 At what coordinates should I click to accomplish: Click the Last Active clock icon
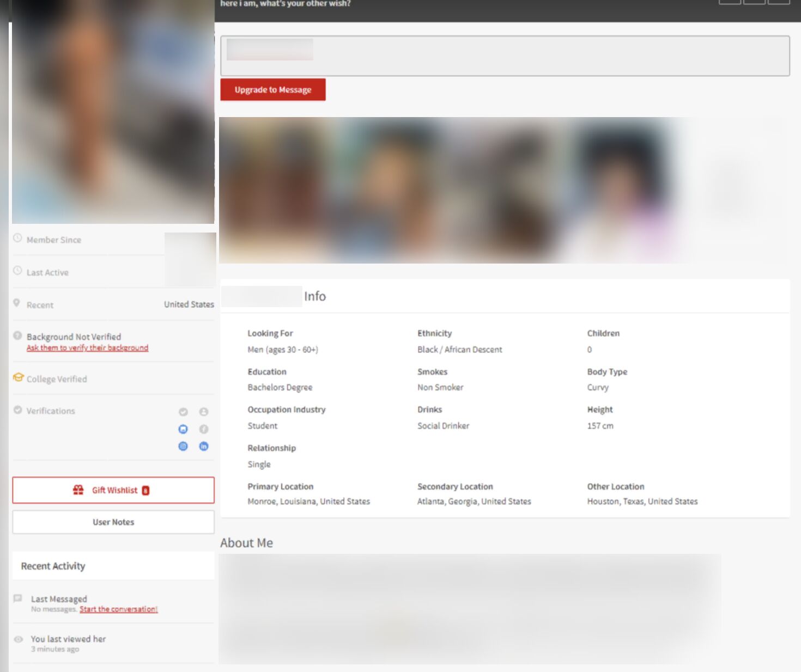17,271
